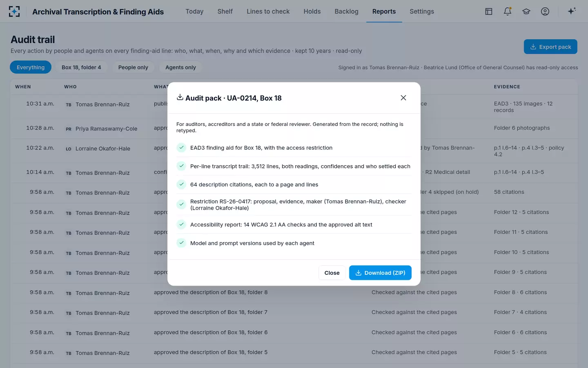Open the Settings tab
Viewport: 588px width, 368px height.
(422, 11)
